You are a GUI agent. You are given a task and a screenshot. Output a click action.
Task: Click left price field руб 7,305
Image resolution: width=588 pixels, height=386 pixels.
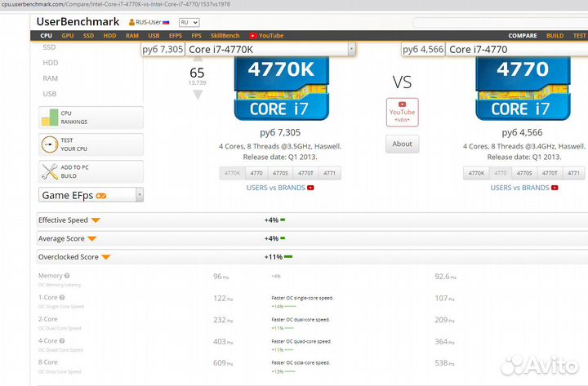[x=163, y=50]
